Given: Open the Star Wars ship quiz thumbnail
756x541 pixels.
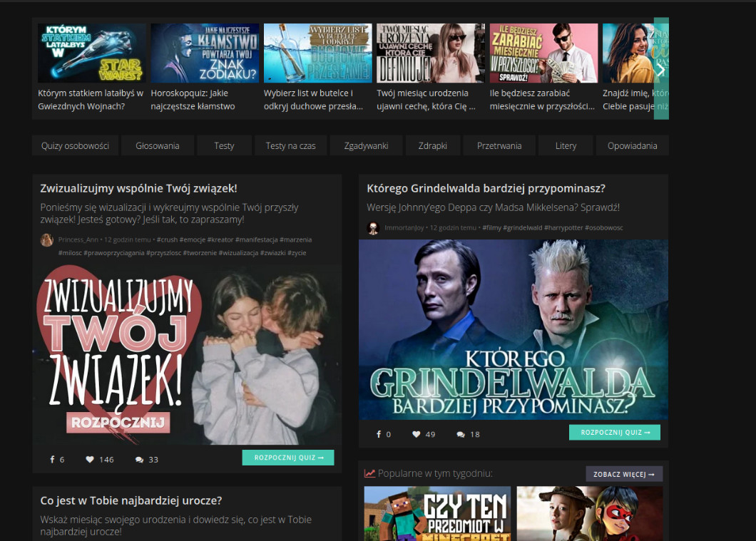Looking at the screenshot, I should click(91, 53).
